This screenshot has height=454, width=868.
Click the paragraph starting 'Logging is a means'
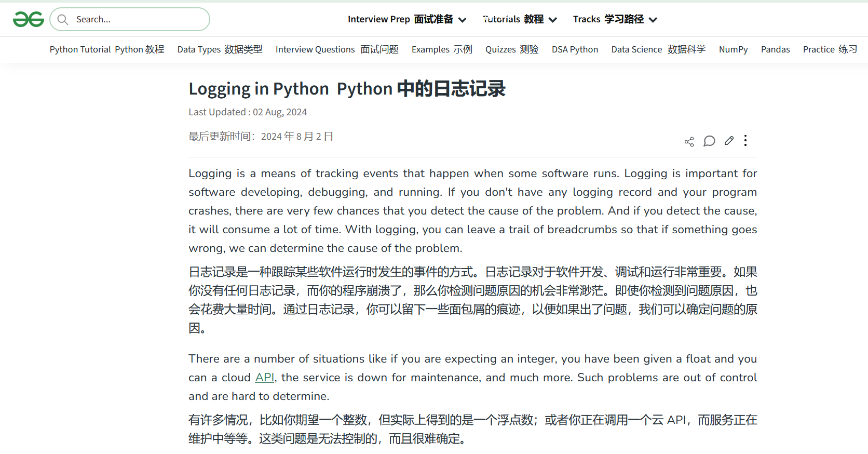click(x=472, y=210)
